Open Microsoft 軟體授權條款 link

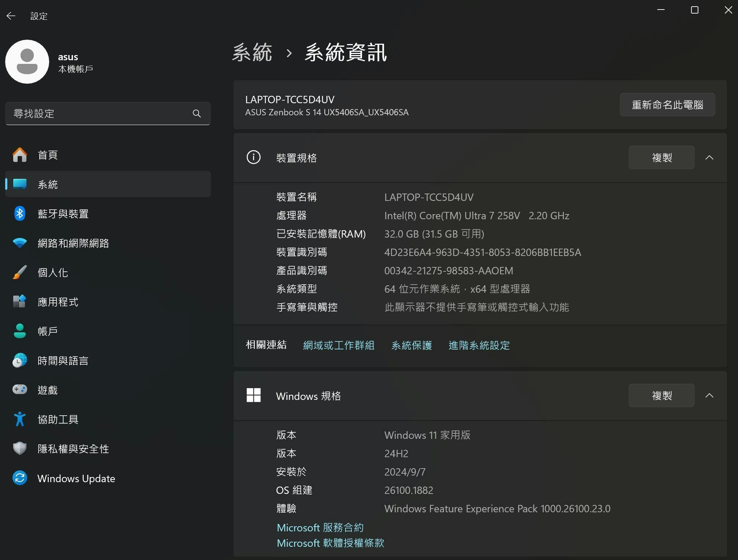pyautogui.click(x=330, y=543)
